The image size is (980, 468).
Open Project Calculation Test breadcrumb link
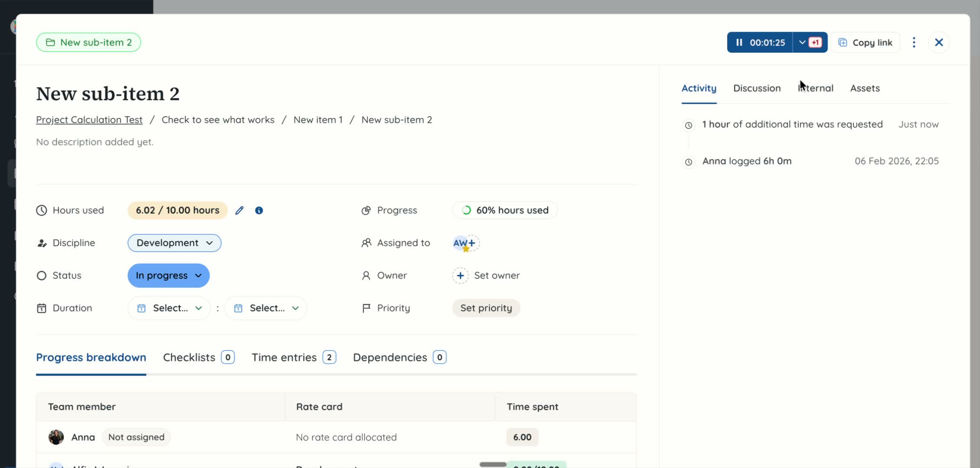[x=89, y=120]
